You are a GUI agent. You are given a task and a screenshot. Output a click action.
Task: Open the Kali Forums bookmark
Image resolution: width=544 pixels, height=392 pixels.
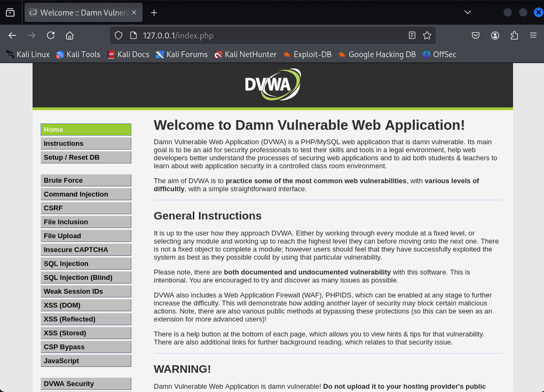point(182,55)
